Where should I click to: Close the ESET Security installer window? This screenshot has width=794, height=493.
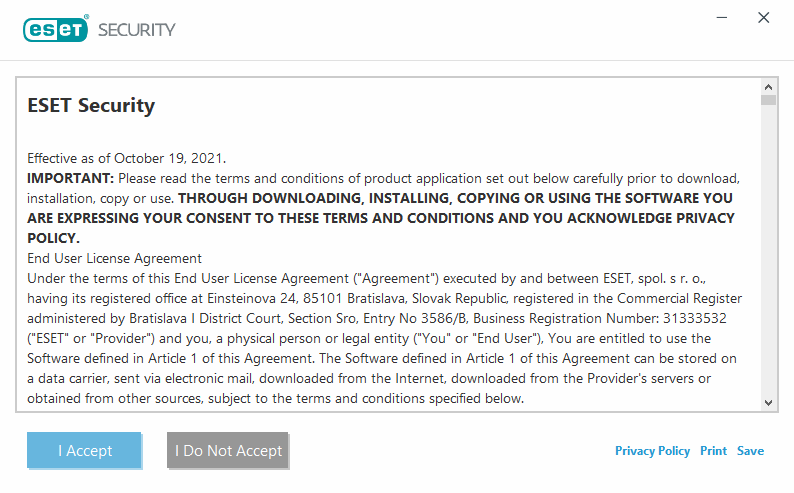click(x=764, y=18)
